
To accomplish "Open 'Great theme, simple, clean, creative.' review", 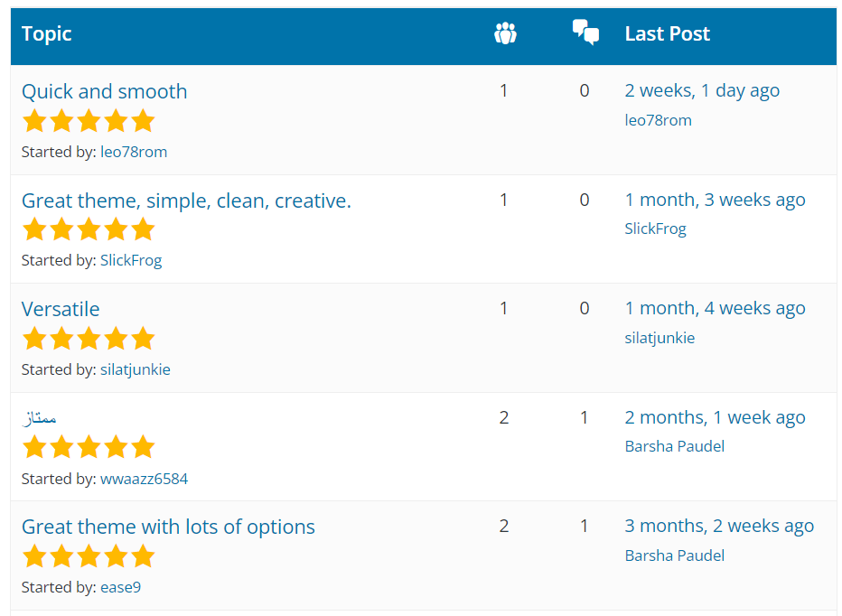I will (x=186, y=201).
